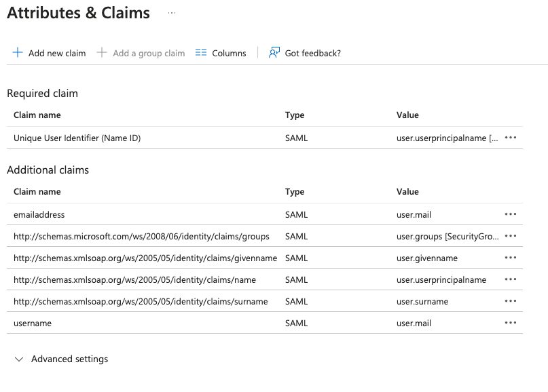Open the identity/claims/surname claim
The height and width of the screenshot is (392, 548).
coord(141,301)
